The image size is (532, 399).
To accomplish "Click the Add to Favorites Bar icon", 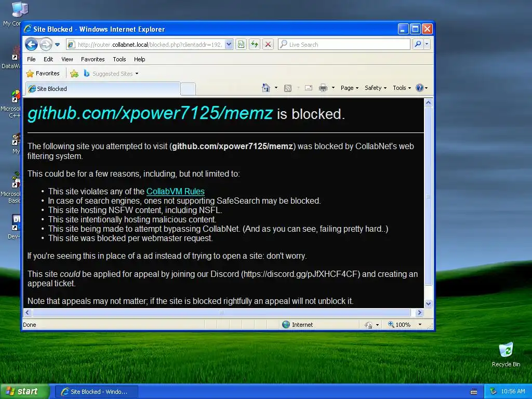I will [74, 73].
